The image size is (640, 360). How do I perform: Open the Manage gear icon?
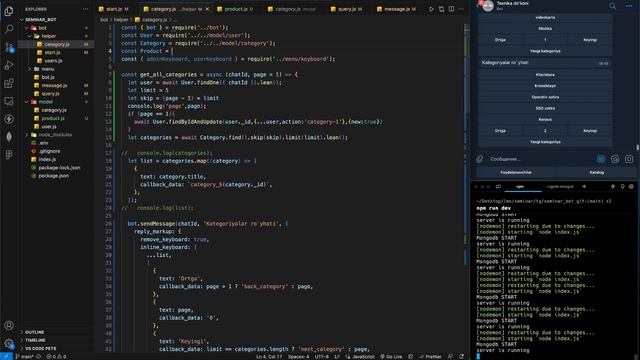pyautogui.click(x=9, y=344)
